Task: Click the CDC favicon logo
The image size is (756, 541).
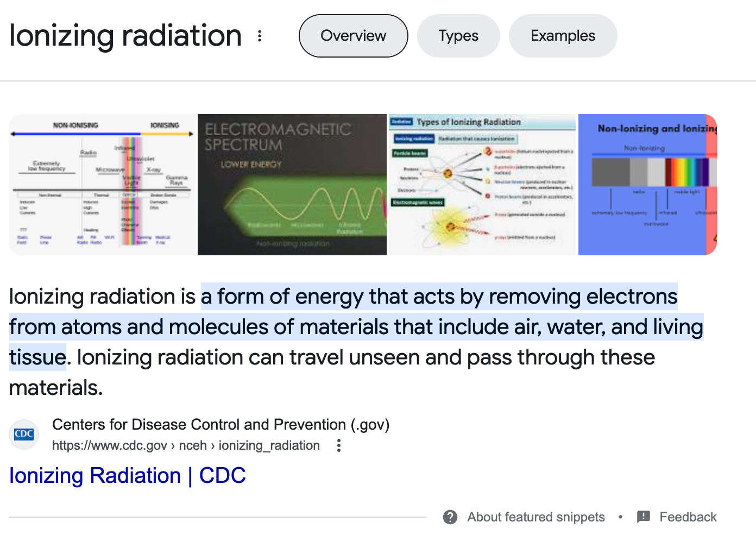Action: click(24, 435)
